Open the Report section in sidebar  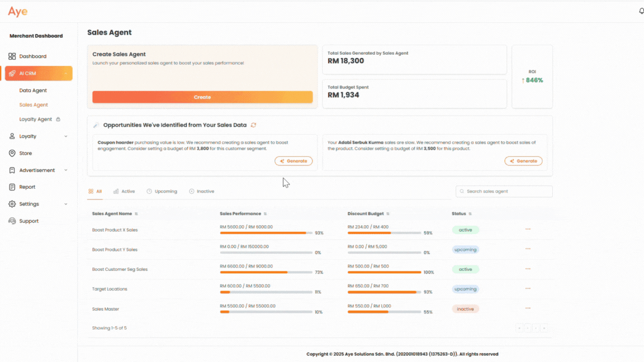click(27, 187)
